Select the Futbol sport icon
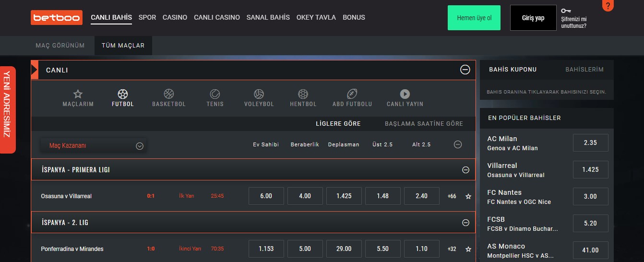Viewport: 644px width, 262px height. coord(122,94)
